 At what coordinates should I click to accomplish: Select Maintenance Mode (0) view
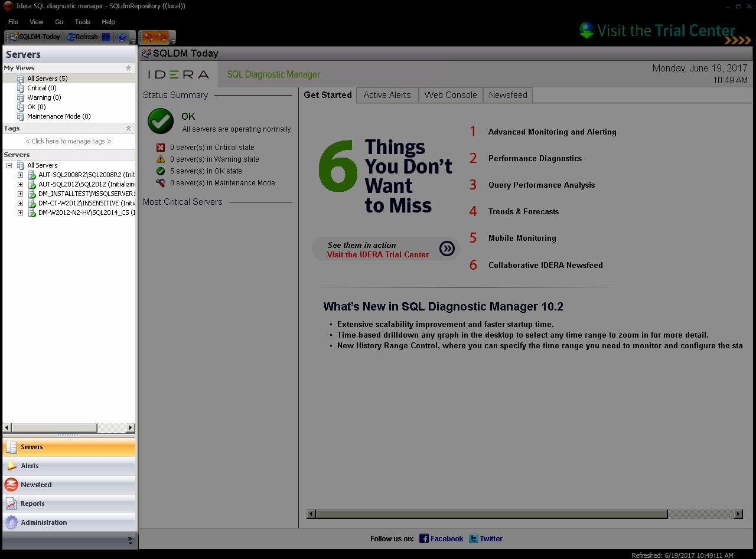(59, 116)
